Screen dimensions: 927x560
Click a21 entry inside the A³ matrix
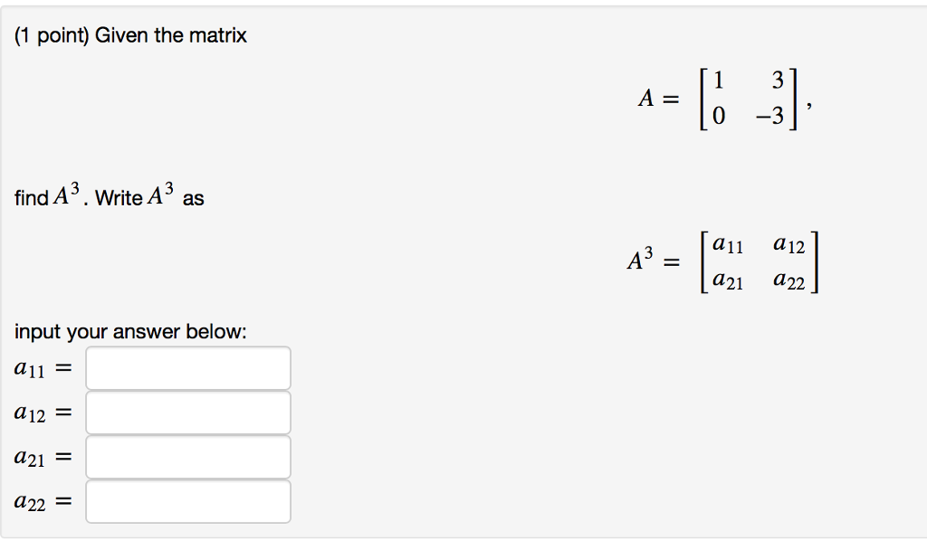click(x=728, y=282)
